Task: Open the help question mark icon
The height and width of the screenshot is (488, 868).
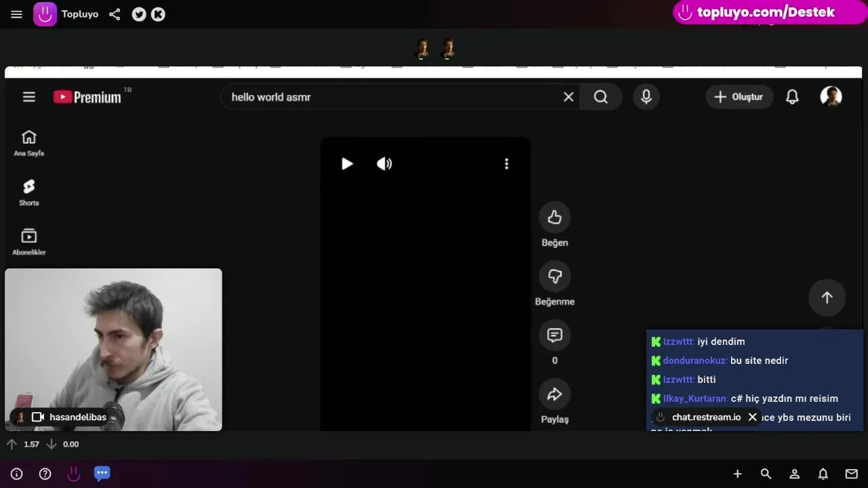Action: click(45, 474)
